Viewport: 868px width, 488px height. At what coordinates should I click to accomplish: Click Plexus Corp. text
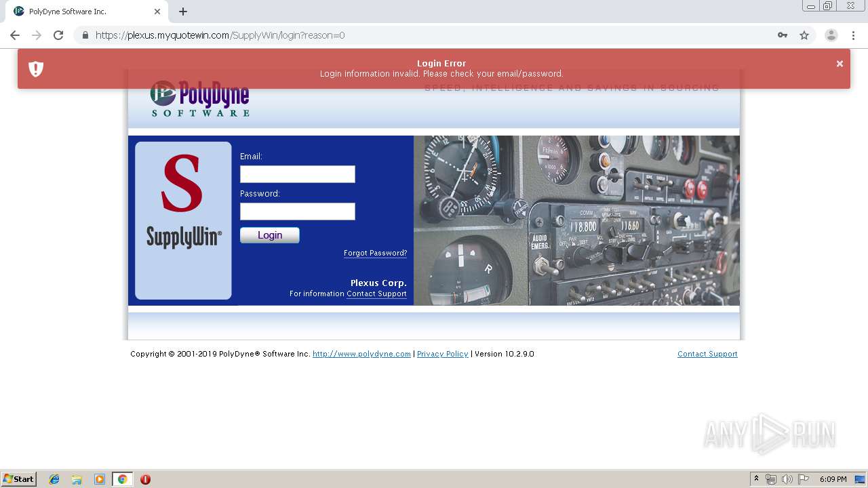pos(378,283)
